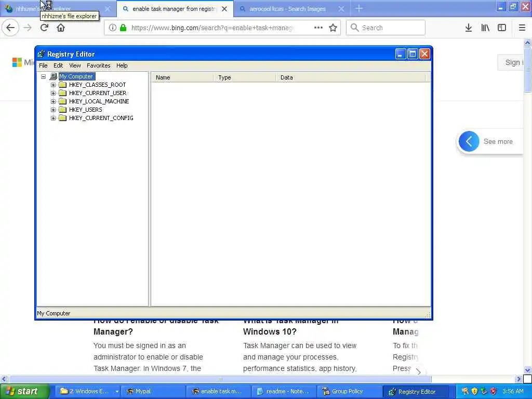Click the green padlock security icon

[123, 28]
